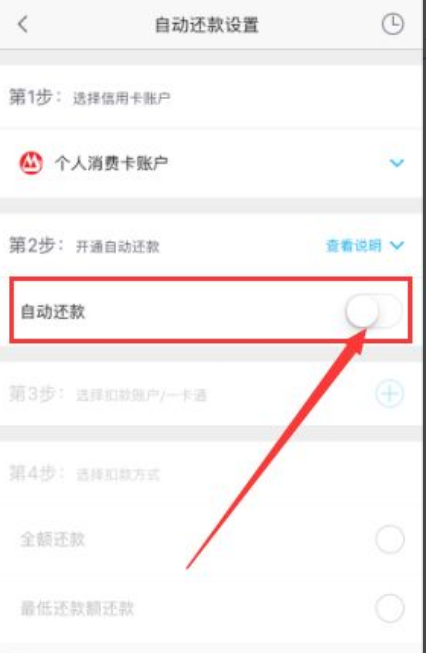Open the 查看说明 link
This screenshot has height=653, width=426.
pyautogui.click(x=353, y=245)
